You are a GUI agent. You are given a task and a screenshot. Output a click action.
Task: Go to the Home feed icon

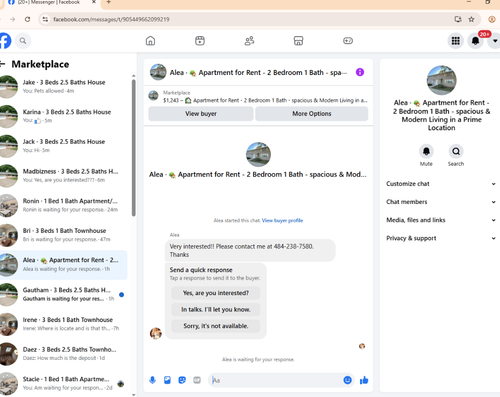(150, 41)
